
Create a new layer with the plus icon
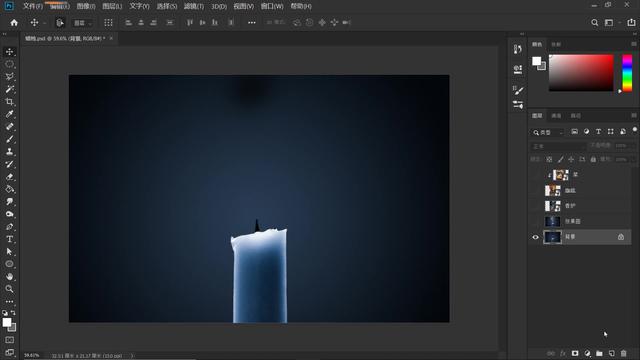coord(611,353)
